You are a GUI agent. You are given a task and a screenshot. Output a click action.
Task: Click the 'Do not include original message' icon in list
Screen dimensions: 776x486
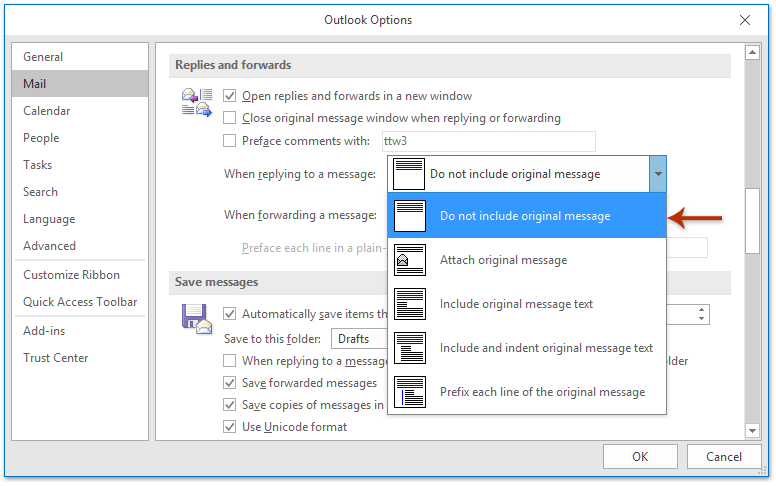410,216
